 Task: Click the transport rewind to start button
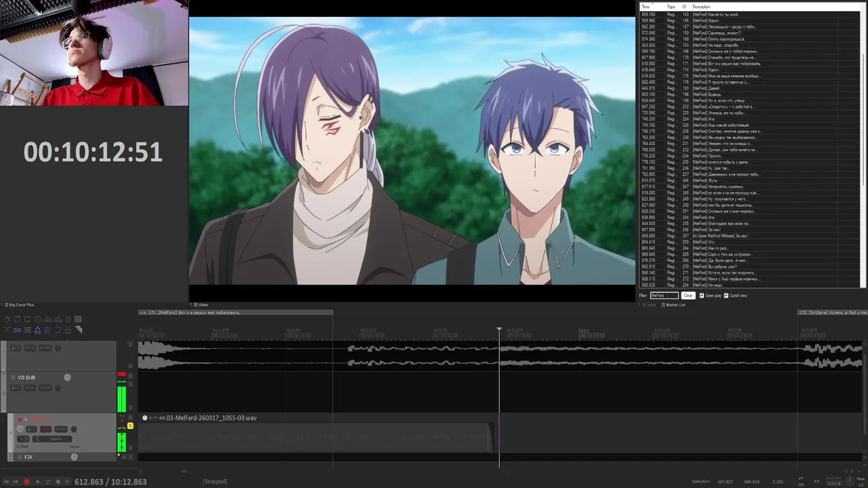(x=6, y=482)
